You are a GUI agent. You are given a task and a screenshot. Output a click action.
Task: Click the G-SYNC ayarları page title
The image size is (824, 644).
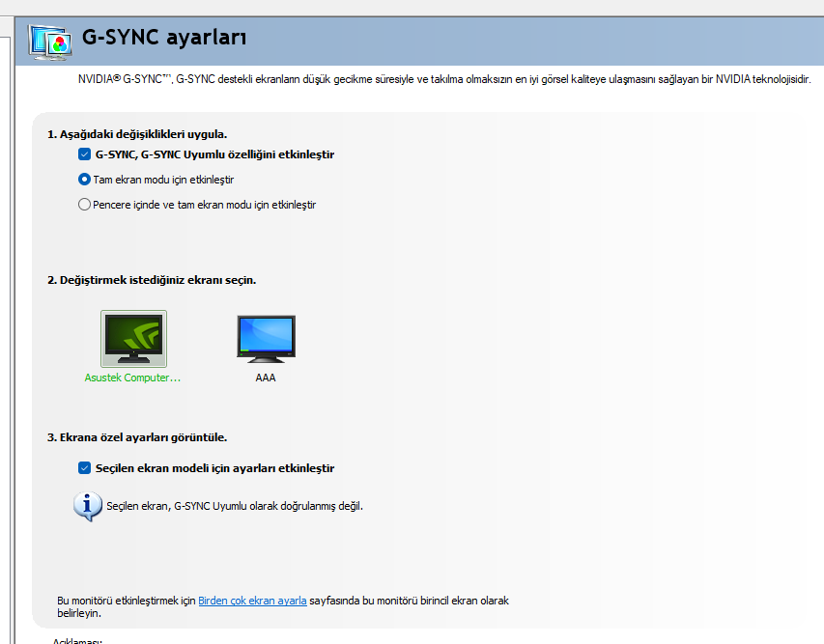(164, 38)
